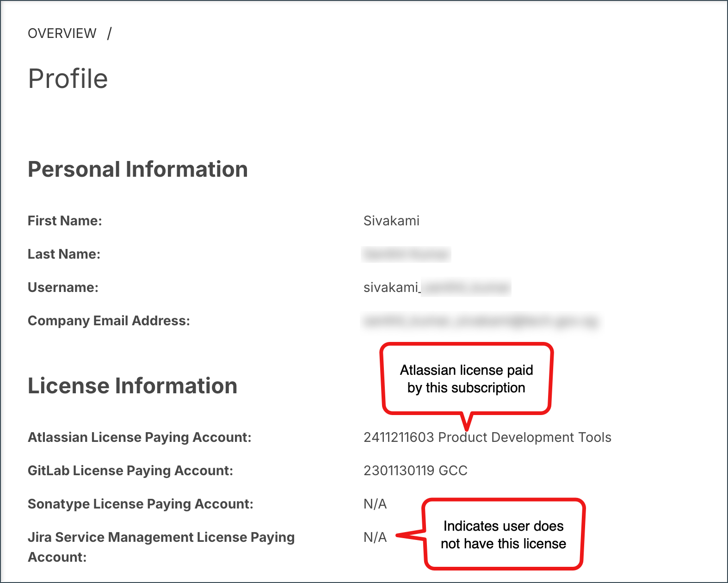This screenshot has height=583, width=728.
Task: Click the blurred last name value
Action: (406, 254)
